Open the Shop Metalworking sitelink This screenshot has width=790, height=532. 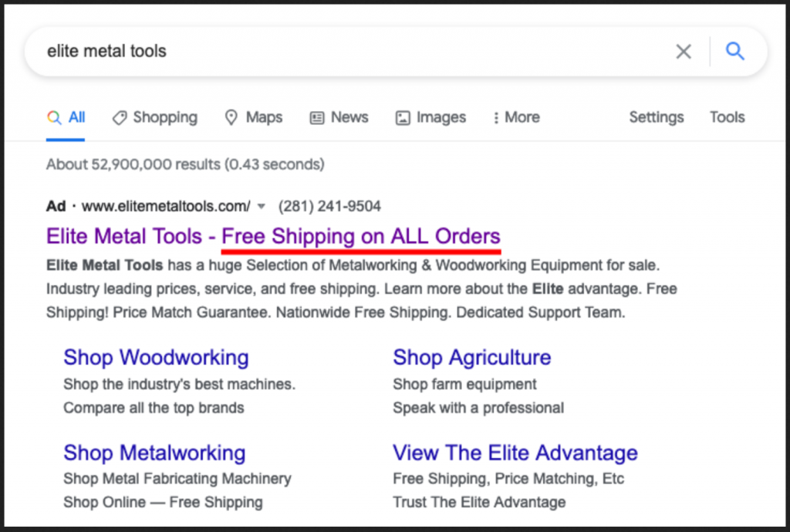(x=154, y=453)
